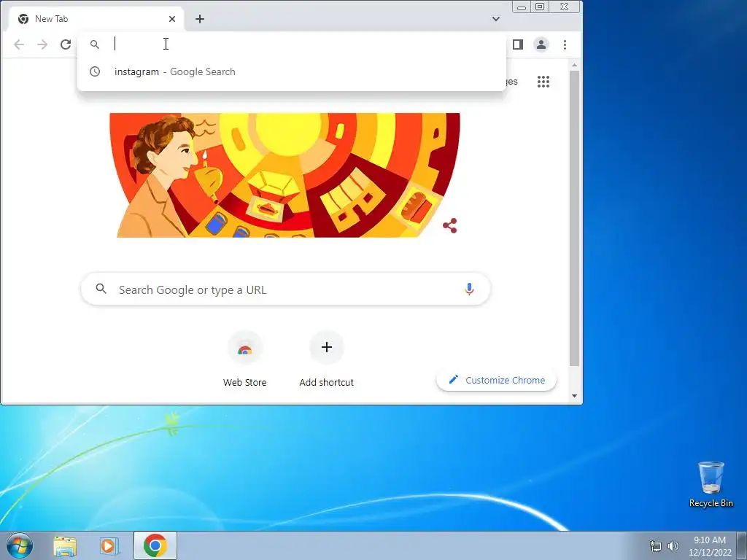Image resolution: width=747 pixels, height=560 pixels.
Task: Start voice search with the microphone icon
Action: point(469,289)
